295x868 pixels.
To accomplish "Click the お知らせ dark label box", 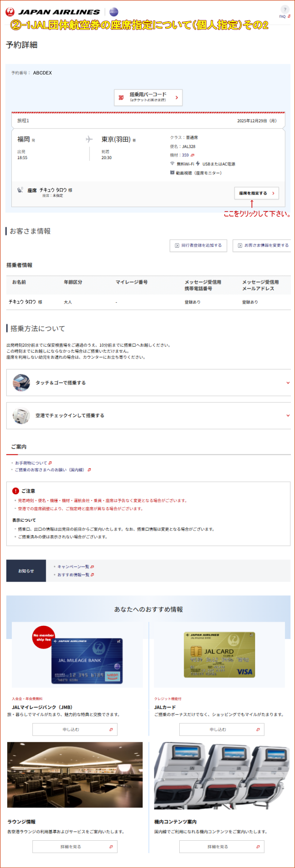I will [x=26, y=571].
